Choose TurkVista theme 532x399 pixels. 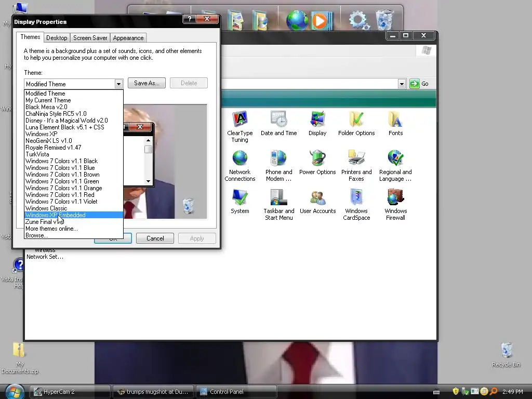(x=74, y=154)
